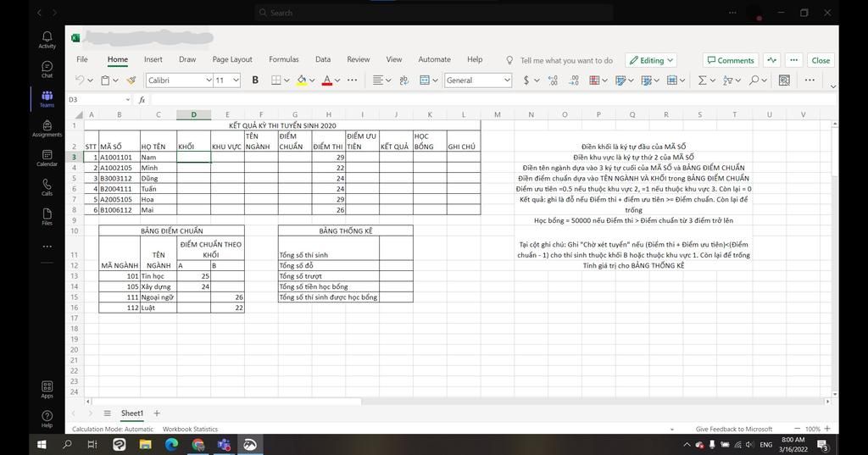Switch to the Data tab
The height and width of the screenshot is (455, 868).
pos(323,59)
